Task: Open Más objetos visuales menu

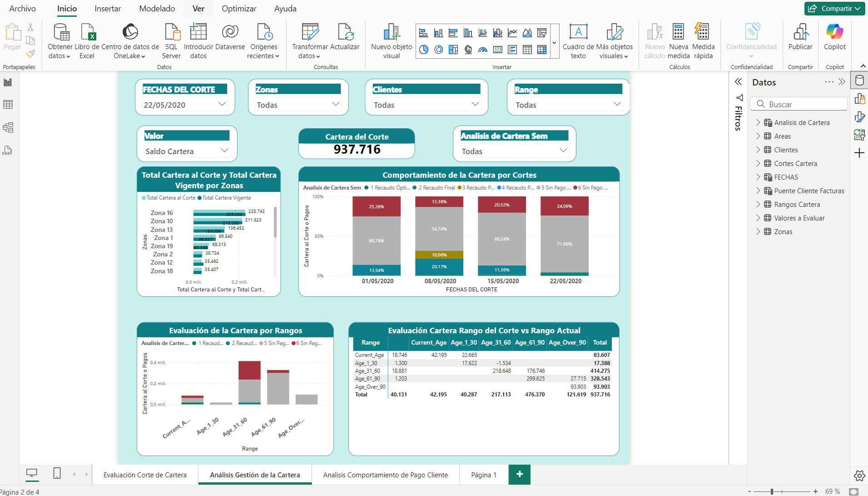Action: pos(614,41)
